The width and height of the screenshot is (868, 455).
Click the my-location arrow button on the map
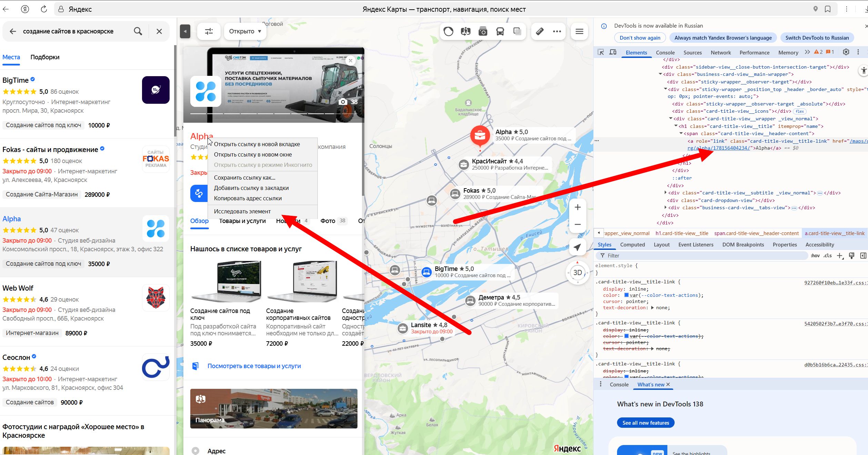pyautogui.click(x=578, y=247)
